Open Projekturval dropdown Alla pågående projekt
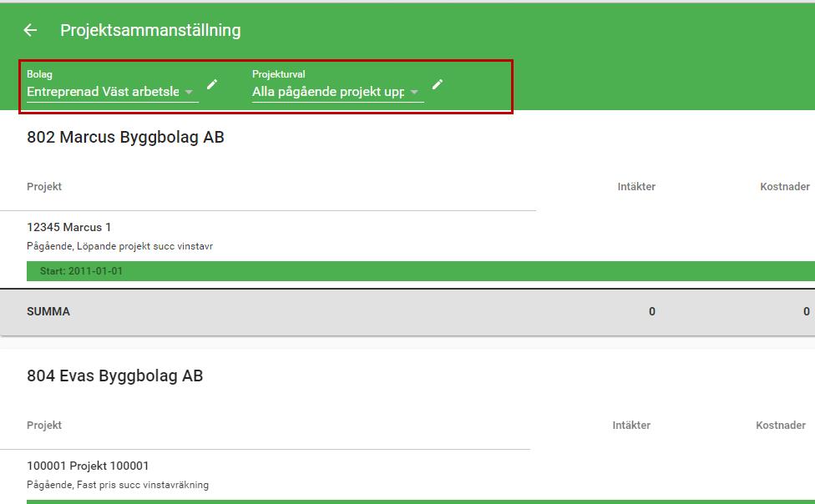Viewport: 815px width, 504px height. point(338,92)
